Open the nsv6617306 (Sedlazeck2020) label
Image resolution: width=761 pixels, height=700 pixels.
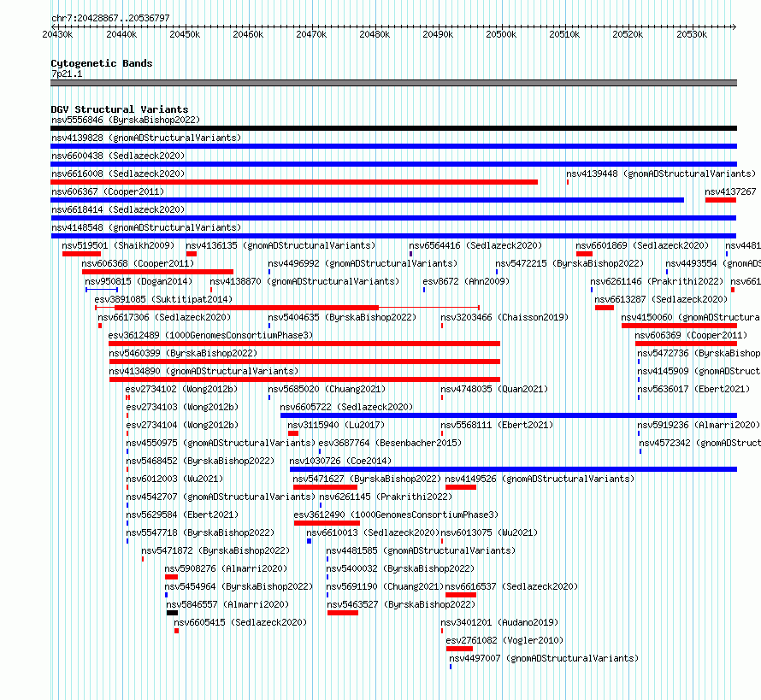click(164, 317)
